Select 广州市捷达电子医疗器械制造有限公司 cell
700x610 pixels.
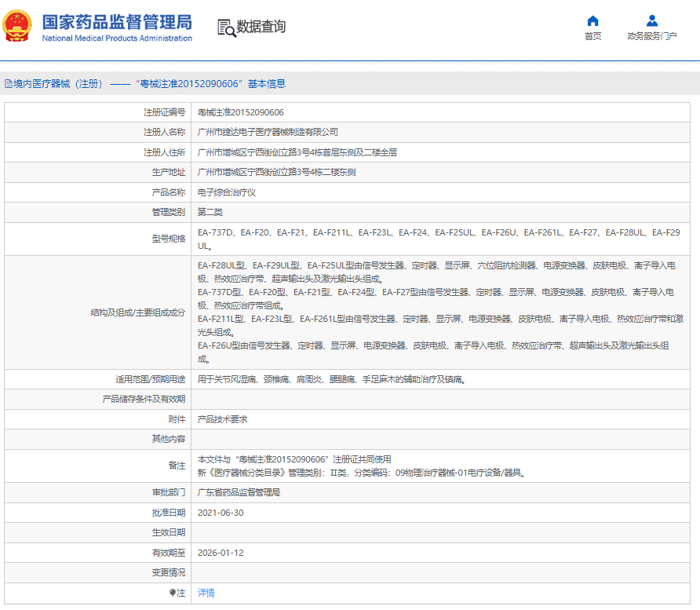point(268,132)
